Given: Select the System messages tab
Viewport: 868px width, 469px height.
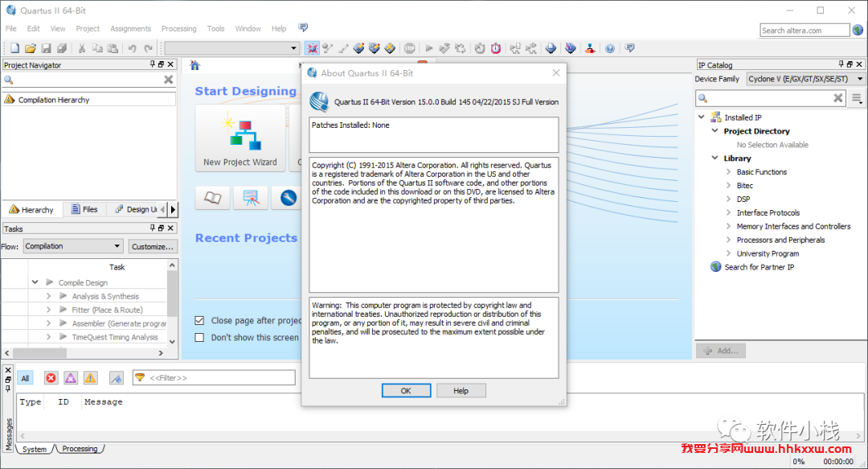Looking at the screenshot, I should tap(35, 449).
